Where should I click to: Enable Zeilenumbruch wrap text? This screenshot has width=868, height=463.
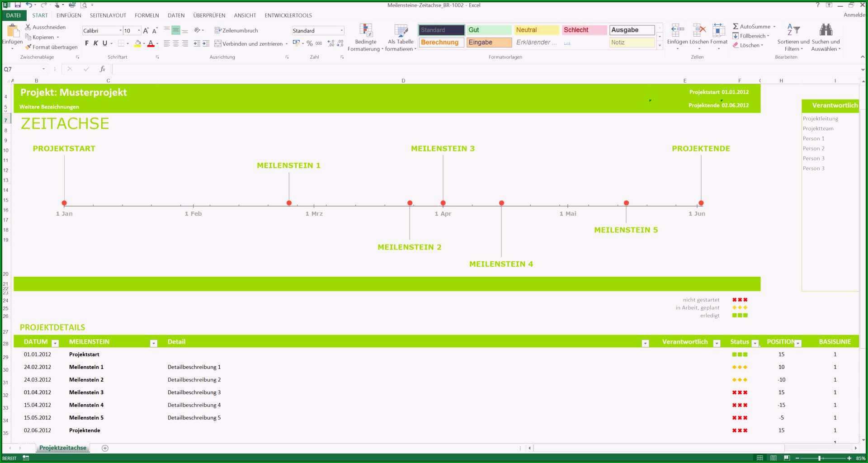point(236,30)
